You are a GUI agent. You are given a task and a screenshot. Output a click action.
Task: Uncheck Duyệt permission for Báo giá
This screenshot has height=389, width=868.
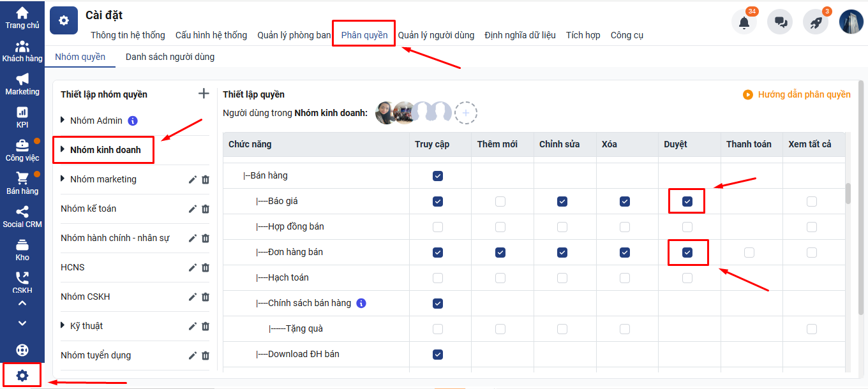click(x=687, y=202)
